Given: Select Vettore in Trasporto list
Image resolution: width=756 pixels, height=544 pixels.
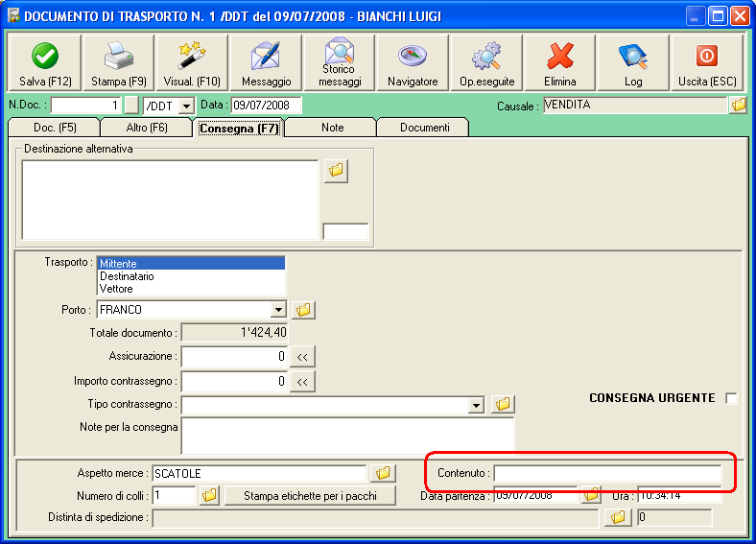Looking at the screenshot, I should [x=192, y=289].
